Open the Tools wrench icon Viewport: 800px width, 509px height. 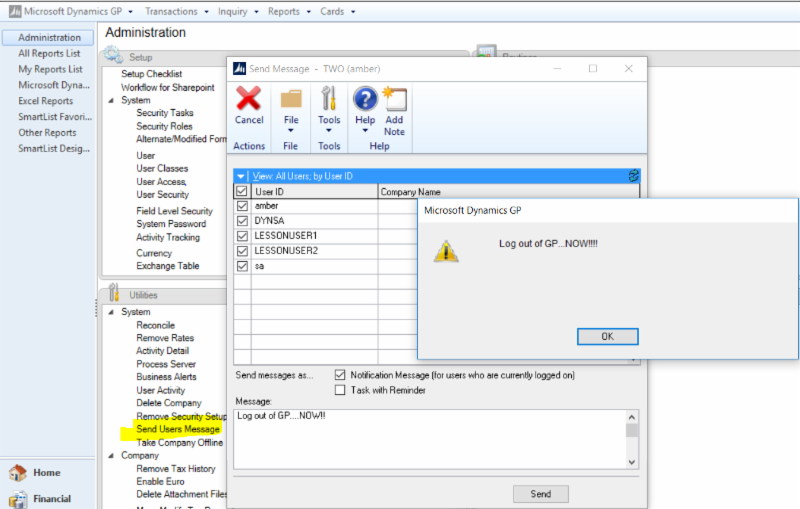click(329, 98)
